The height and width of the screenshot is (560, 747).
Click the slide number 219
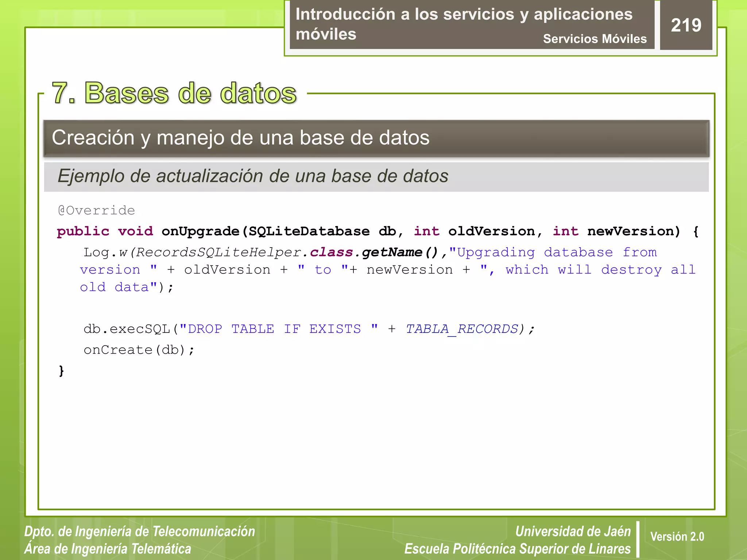pyautogui.click(x=686, y=25)
